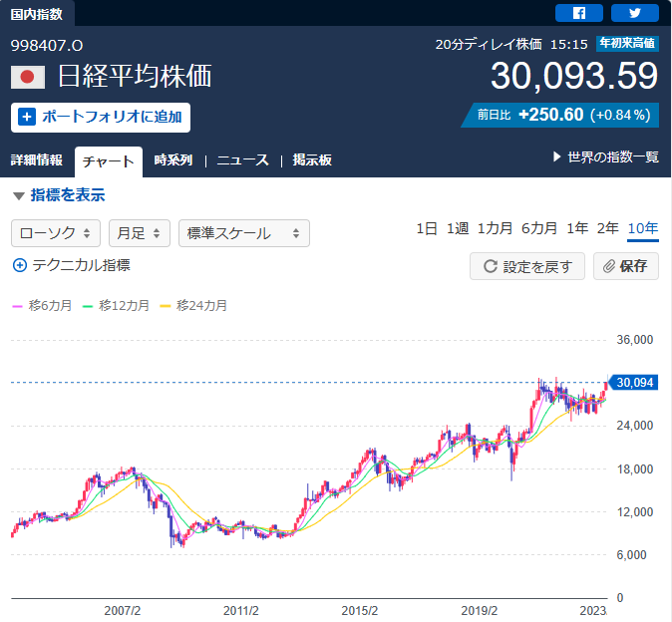Share on Facebook via the Facebook icon button

click(579, 13)
